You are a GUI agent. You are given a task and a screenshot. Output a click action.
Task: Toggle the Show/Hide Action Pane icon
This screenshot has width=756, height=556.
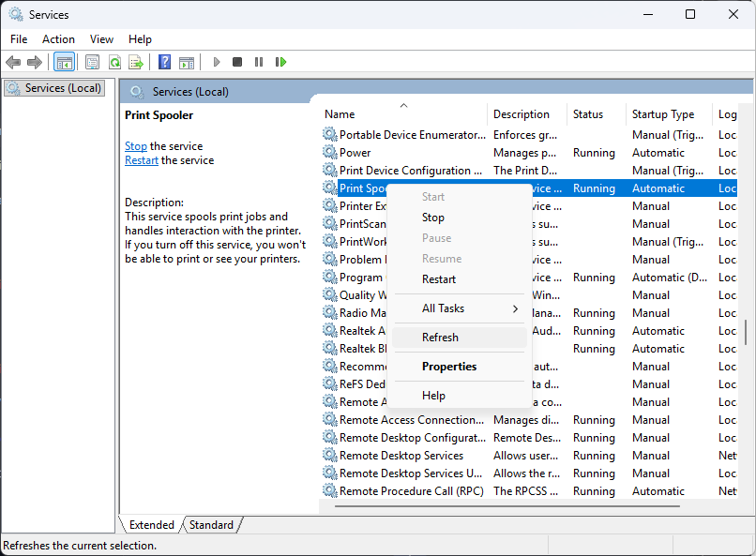click(x=187, y=62)
